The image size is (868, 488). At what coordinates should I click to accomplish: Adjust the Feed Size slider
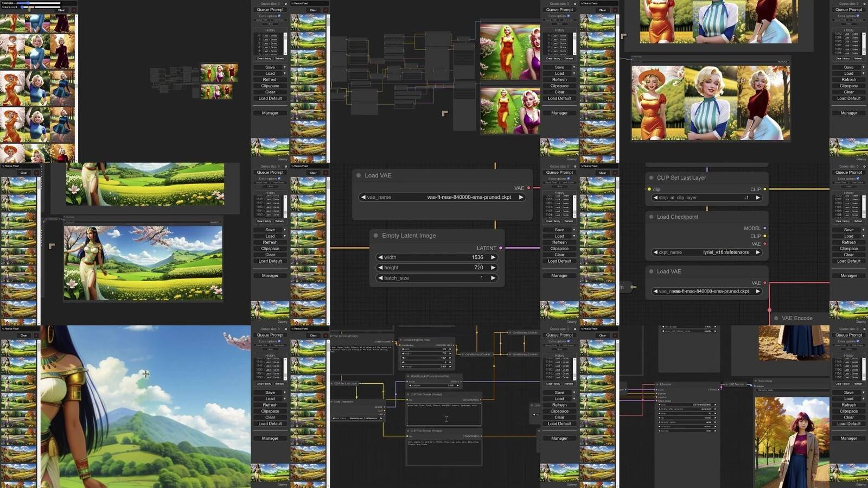pyautogui.click(x=39, y=3)
